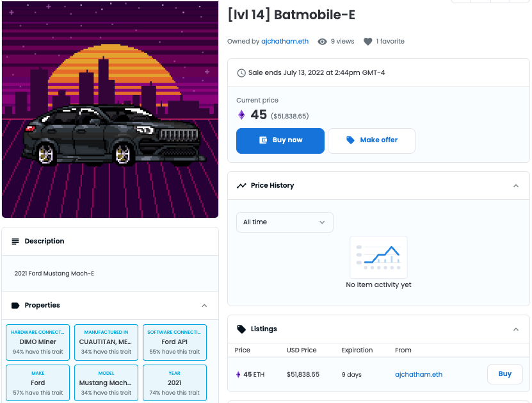This screenshot has width=532, height=403.
Task: Select the DIMO Miner hardware property
Action: click(x=38, y=342)
